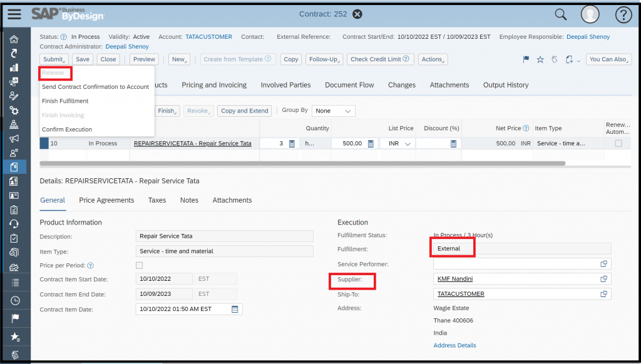Open the star list favorites sidebar icon
The image size is (641, 364).
15,336
